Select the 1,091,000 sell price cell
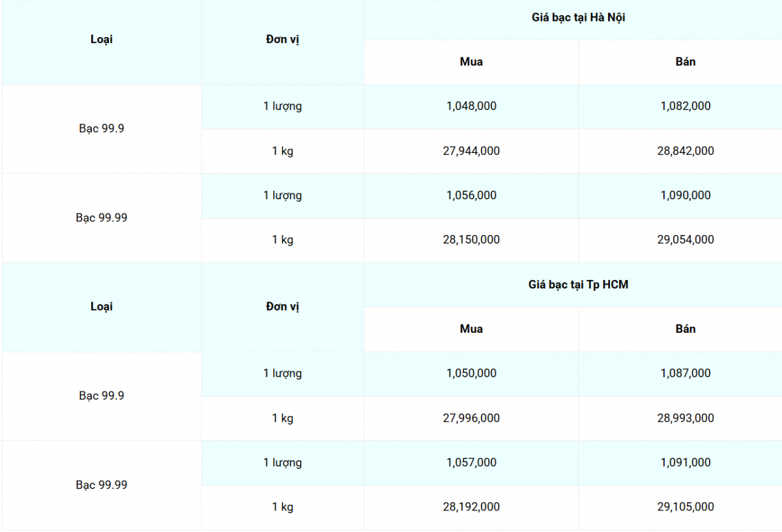 (686, 462)
